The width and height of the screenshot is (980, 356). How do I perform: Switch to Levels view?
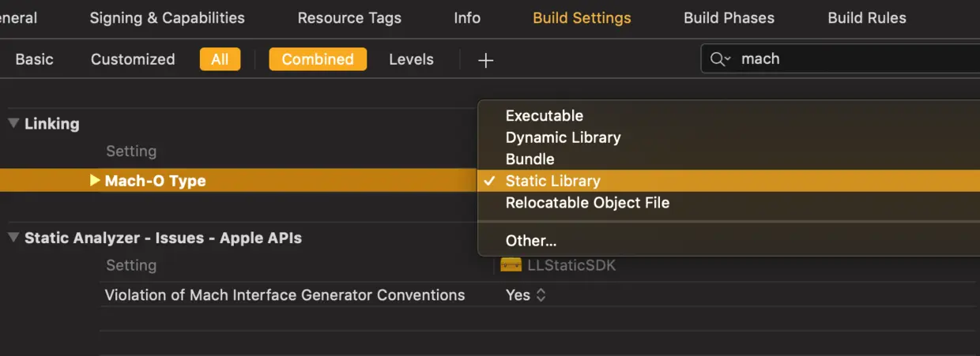tap(411, 59)
